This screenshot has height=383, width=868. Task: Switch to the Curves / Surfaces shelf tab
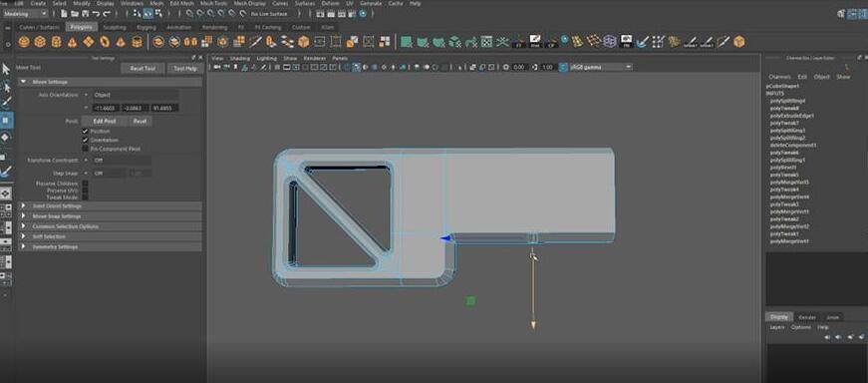[39, 27]
